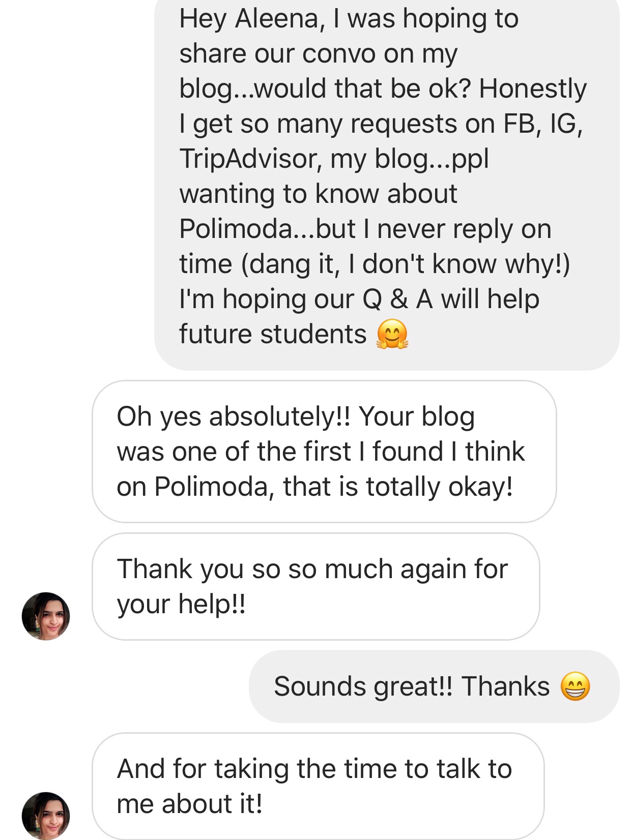The image size is (631, 840).
Task: Click the hugging face emoji after "future students"
Action: point(392,335)
